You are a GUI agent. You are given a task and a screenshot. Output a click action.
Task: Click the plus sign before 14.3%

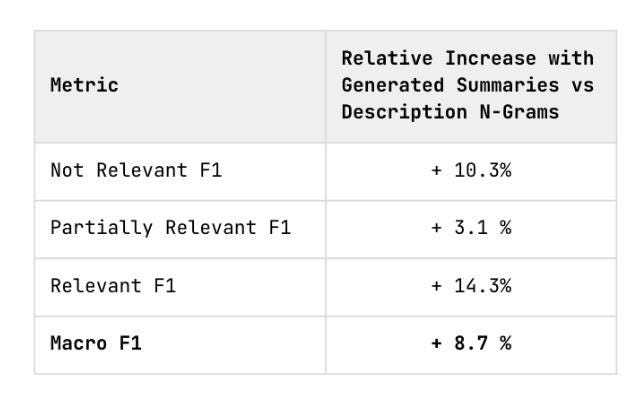[x=436, y=286]
